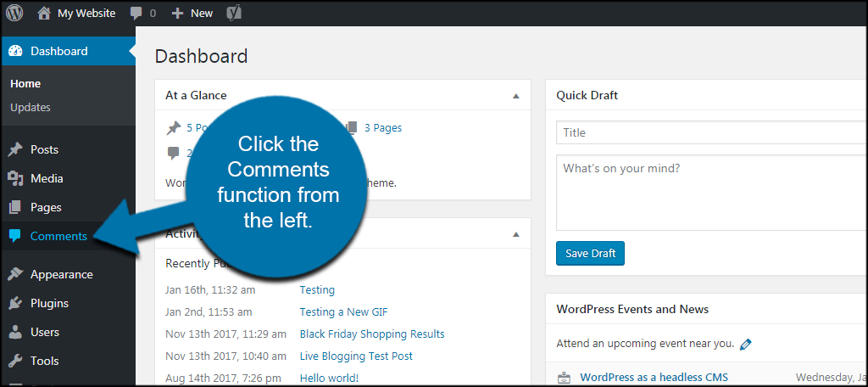
Task: Click the pencil edit location icon
Action: click(745, 345)
